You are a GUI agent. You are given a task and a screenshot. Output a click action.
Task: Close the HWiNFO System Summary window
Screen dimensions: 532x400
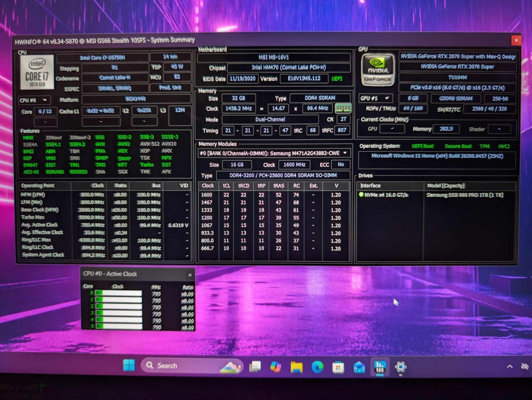[516, 40]
